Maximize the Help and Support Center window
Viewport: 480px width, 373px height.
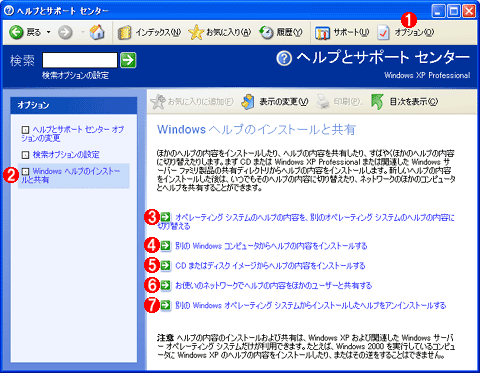tap(454, 11)
